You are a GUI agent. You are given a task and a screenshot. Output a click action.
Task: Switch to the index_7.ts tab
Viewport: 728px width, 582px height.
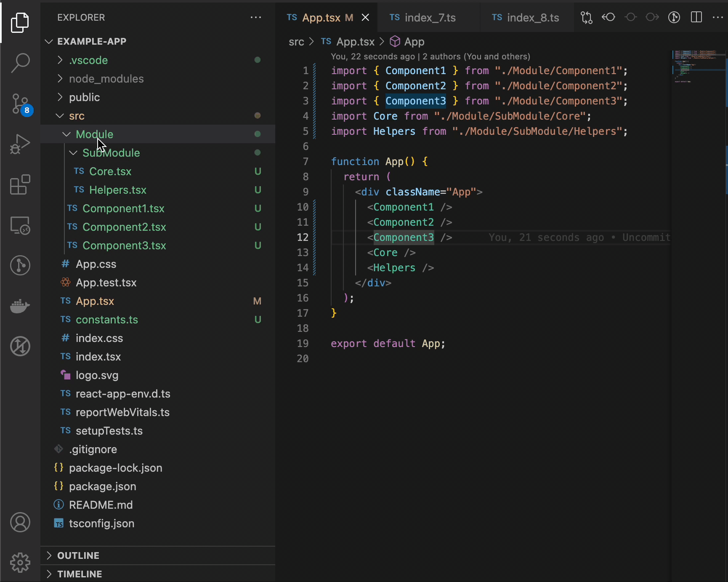point(429,17)
